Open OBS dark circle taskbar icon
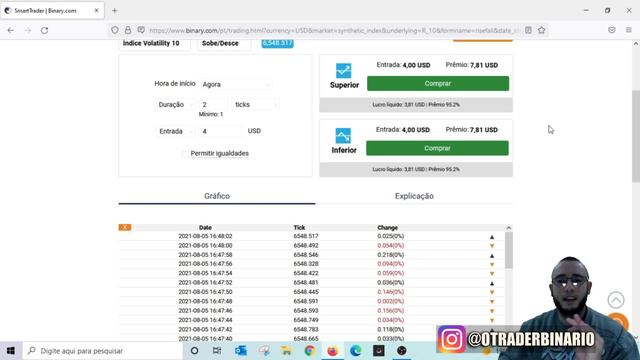 402,351
